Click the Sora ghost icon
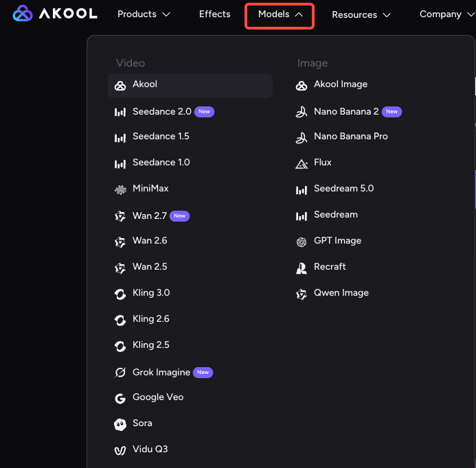The image size is (476, 468). pyautogui.click(x=120, y=424)
